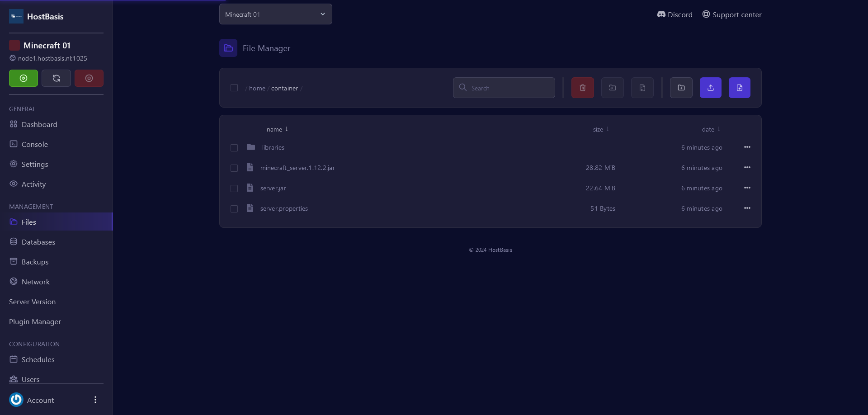Open the three-dot menu for libraries
Image resolution: width=868 pixels, height=415 pixels.
[x=747, y=147]
